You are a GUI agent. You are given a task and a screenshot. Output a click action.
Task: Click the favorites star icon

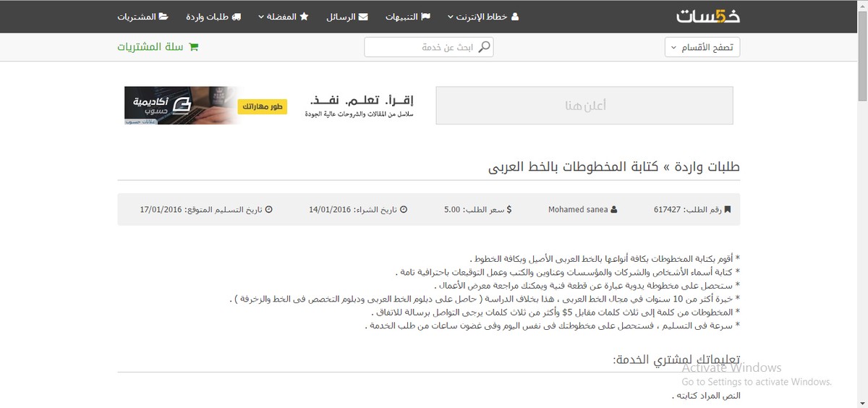[304, 17]
